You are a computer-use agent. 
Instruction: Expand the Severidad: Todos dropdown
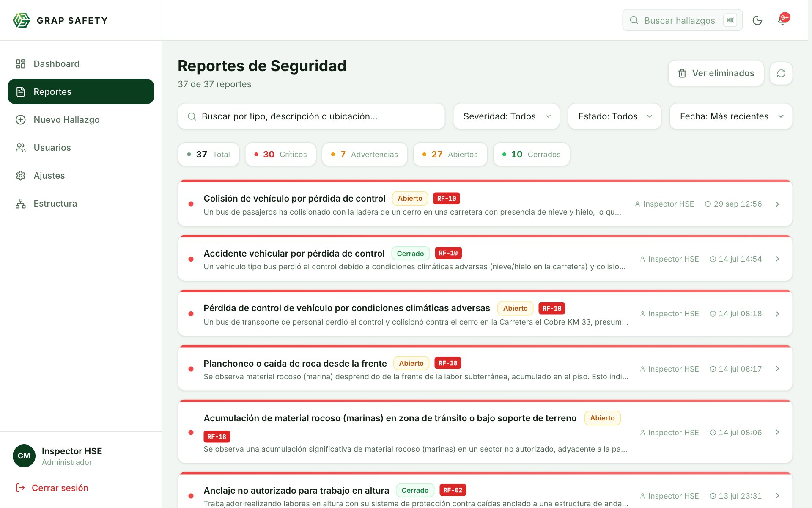click(506, 116)
